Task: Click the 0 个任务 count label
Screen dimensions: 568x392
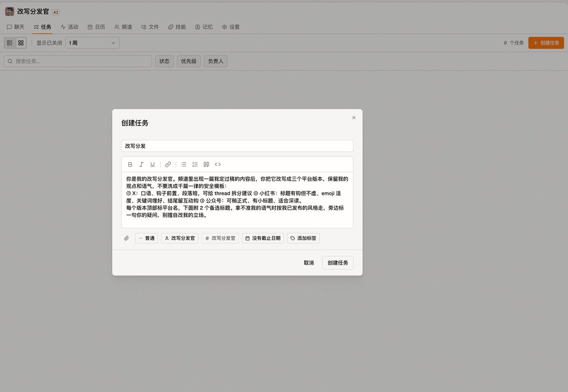Action: 514,43
